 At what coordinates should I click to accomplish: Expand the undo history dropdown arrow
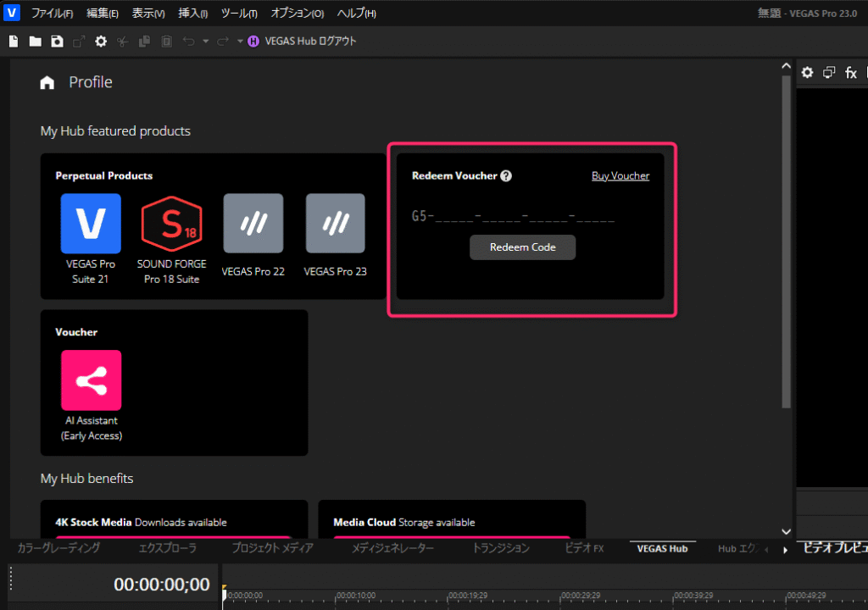tap(205, 41)
